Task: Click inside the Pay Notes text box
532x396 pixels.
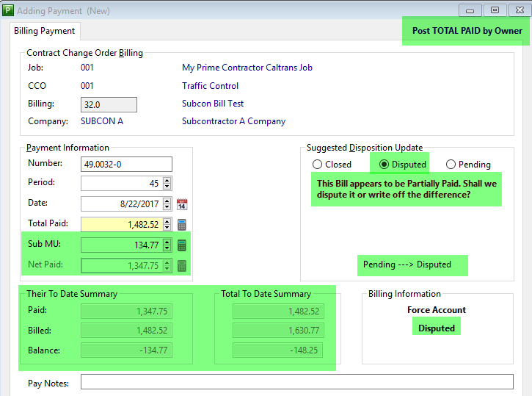Action: (x=297, y=382)
